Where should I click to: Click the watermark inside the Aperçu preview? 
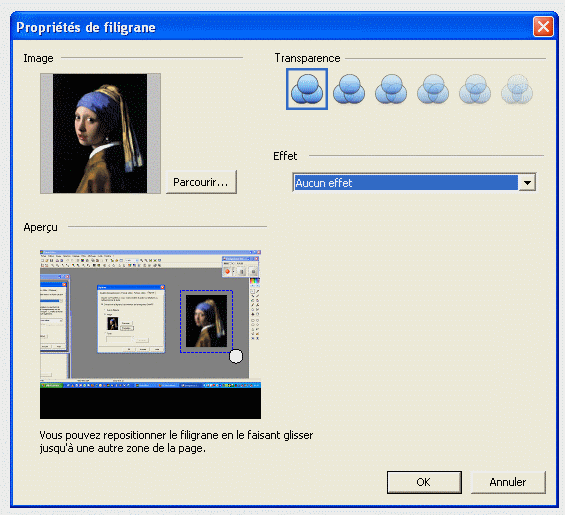(x=206, y=321)
